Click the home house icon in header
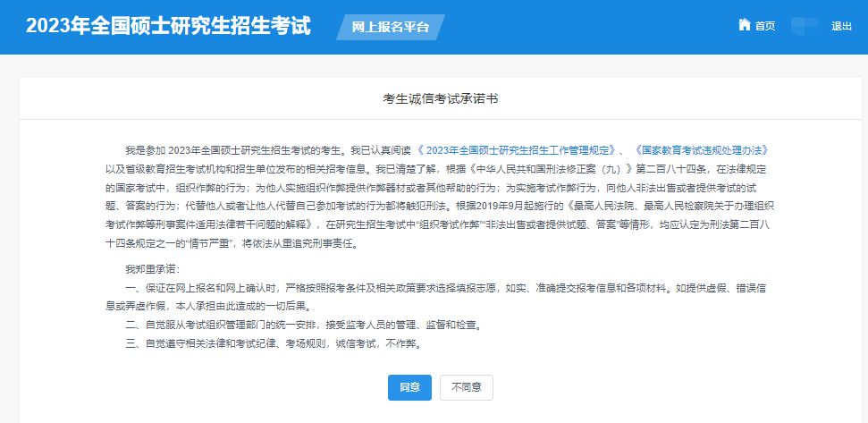Viewport: 868px width, 423px height. point(744,25)
